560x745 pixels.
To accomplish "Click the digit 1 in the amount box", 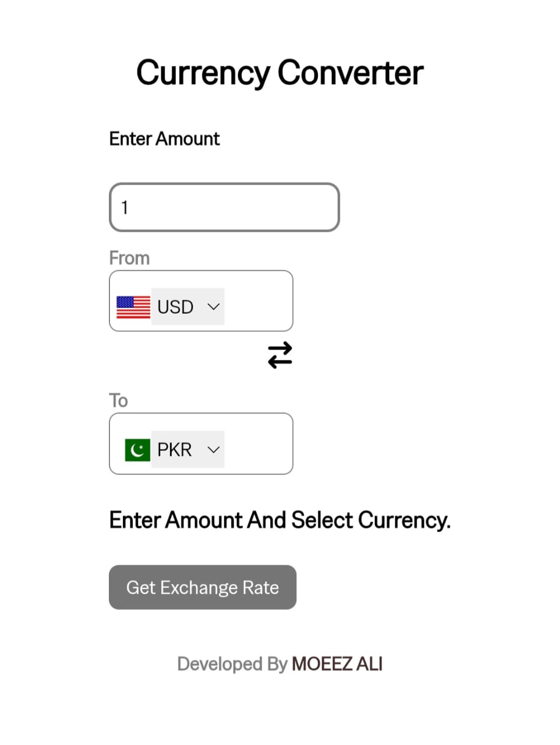I will pos(125,207).
